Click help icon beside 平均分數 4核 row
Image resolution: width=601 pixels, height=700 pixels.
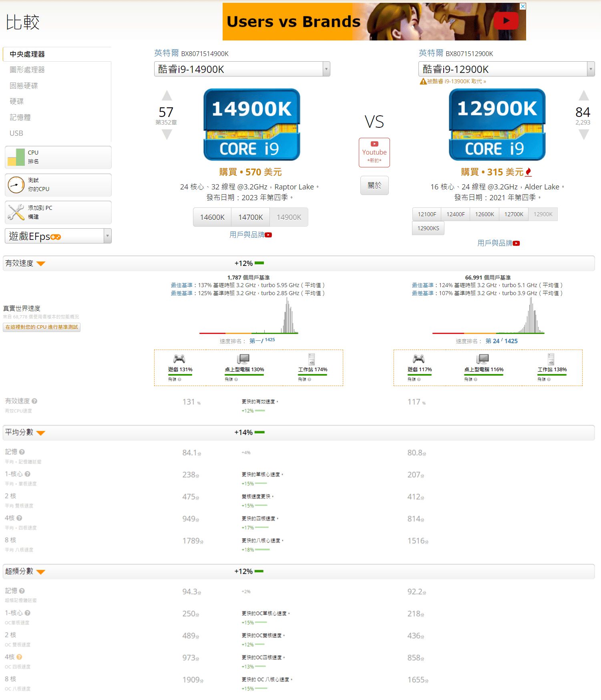point(19,518)
